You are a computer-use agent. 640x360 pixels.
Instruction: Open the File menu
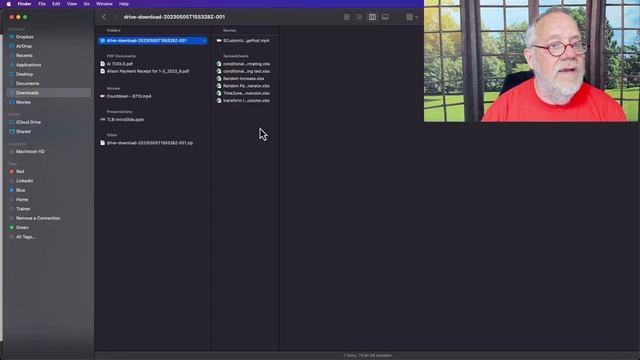pyautogui.click(x=42, y=4)
